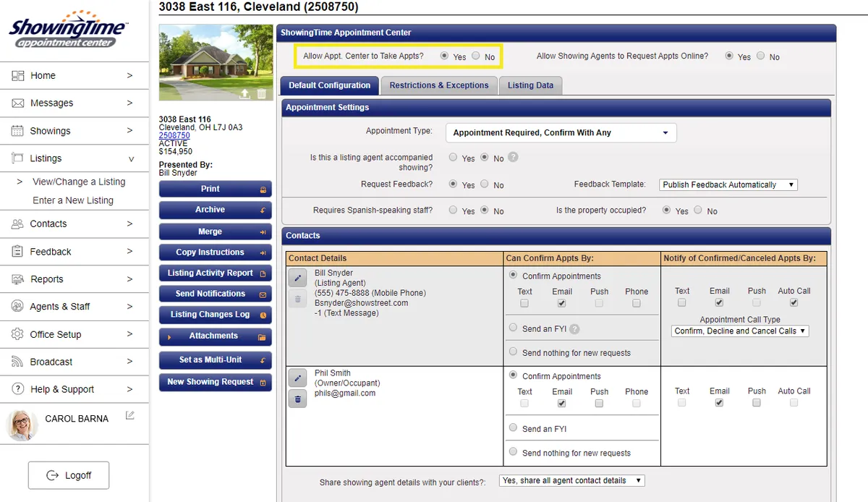This screenshot has width=868, height=502.
Task: Switch to Listing Data tab
Action: coord(530,85)
